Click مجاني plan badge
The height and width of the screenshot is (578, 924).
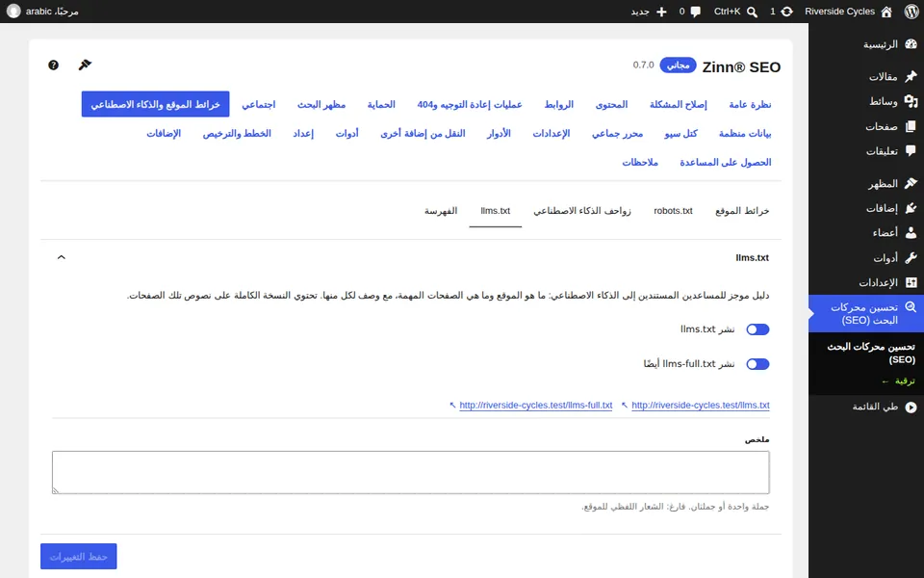[x=678, y=65]
